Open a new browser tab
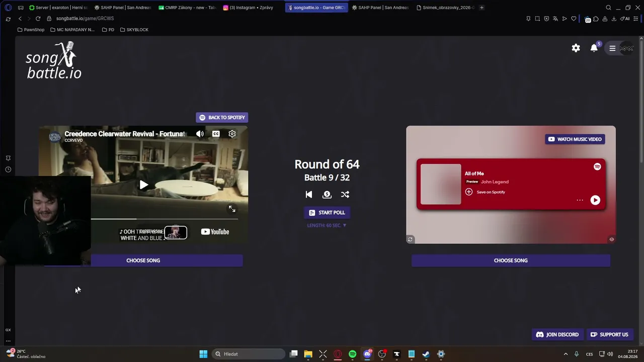 pos(481,8)
